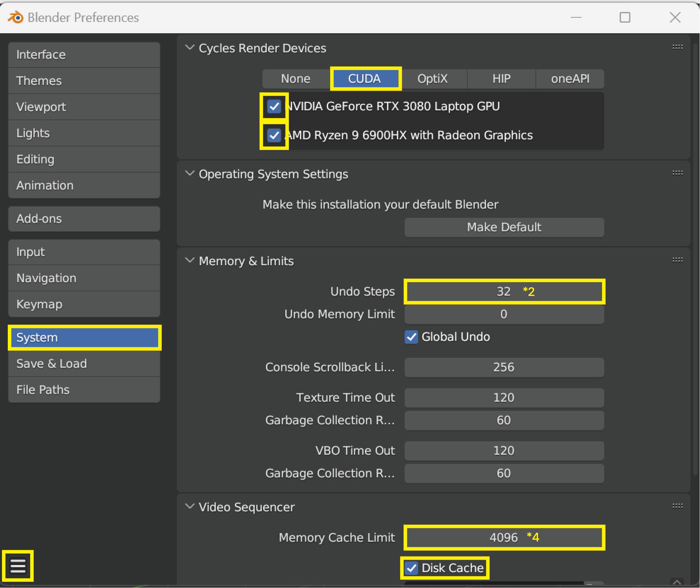Grab the Cycles Render Devices panel drag handle
Image resolution: width=700 pixels, height=588 pixels.
[x=677, y=47]
